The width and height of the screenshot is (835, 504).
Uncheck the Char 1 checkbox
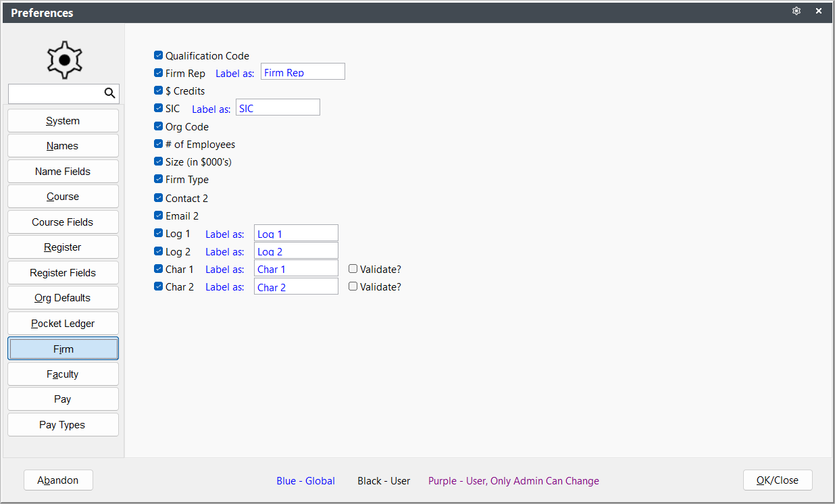(159, 268)
